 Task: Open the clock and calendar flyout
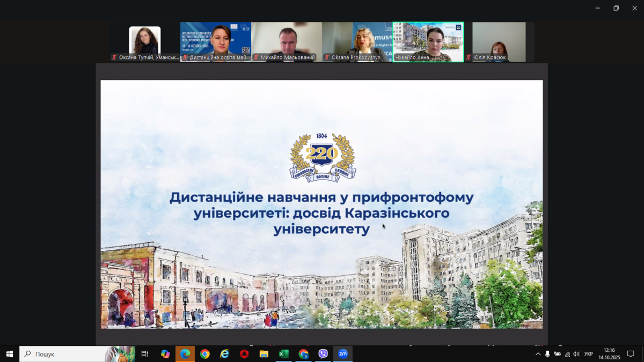click(609, 354)
